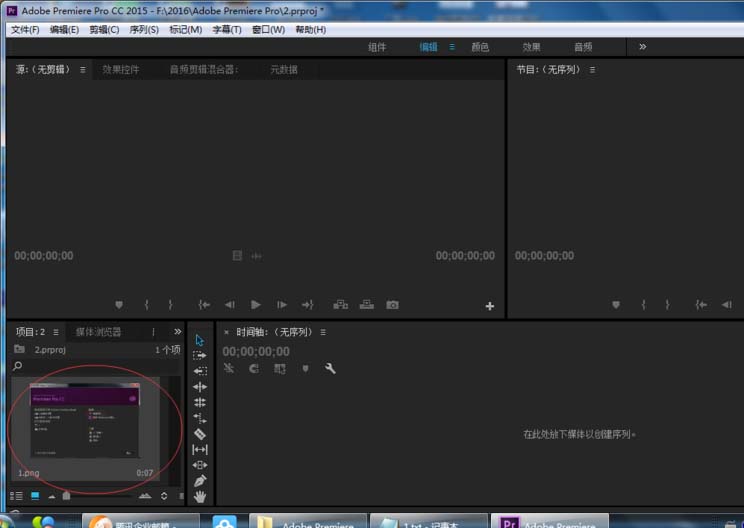Screen dimensions: 744x528
Task: Select the Ripple Edit tool
Action: tap(199, 371)
